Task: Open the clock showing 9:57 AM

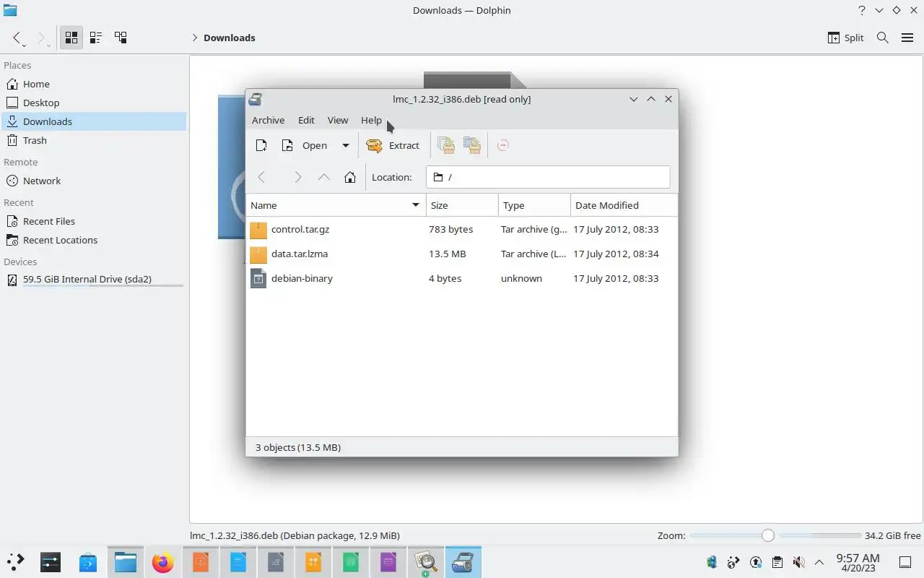Action: pos(858,562)
